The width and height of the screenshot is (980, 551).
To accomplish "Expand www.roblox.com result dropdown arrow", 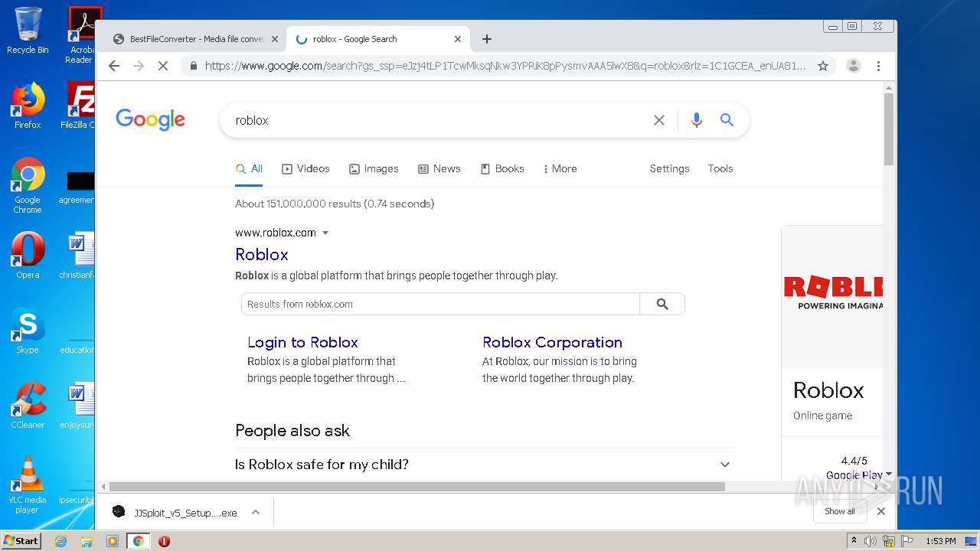I will (x=325, y=233).
